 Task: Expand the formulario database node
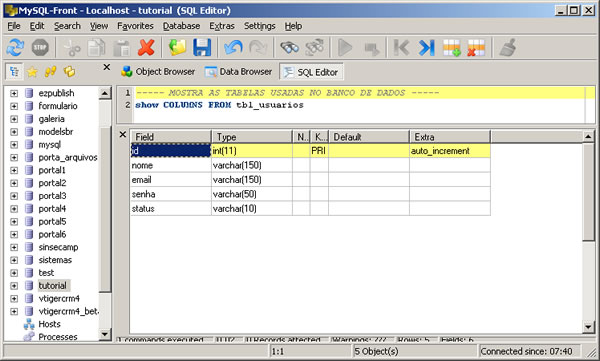tap(14, 106)
